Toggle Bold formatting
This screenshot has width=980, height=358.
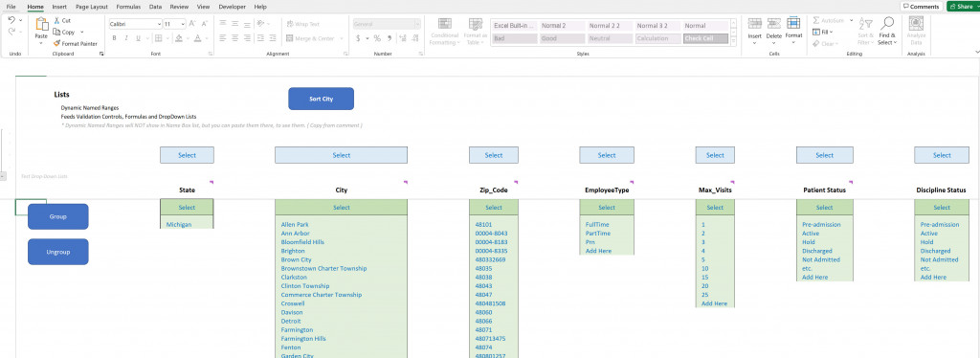pos(115,38)
